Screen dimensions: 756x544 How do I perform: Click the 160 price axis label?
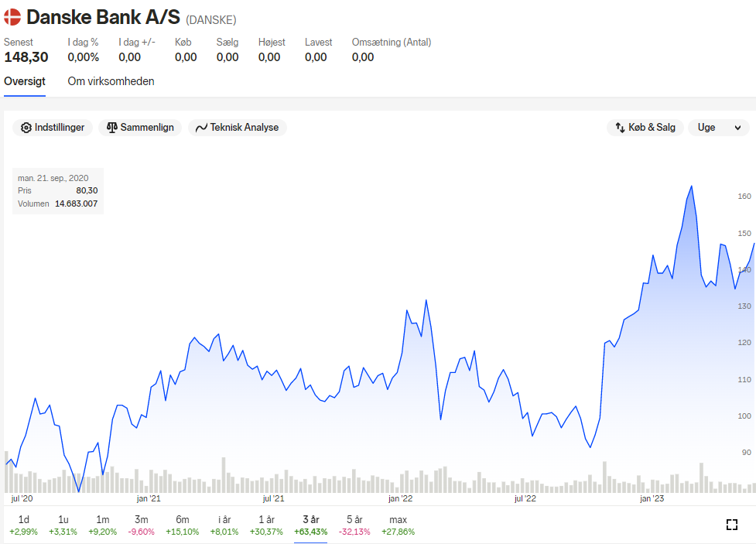coord(744,197)
